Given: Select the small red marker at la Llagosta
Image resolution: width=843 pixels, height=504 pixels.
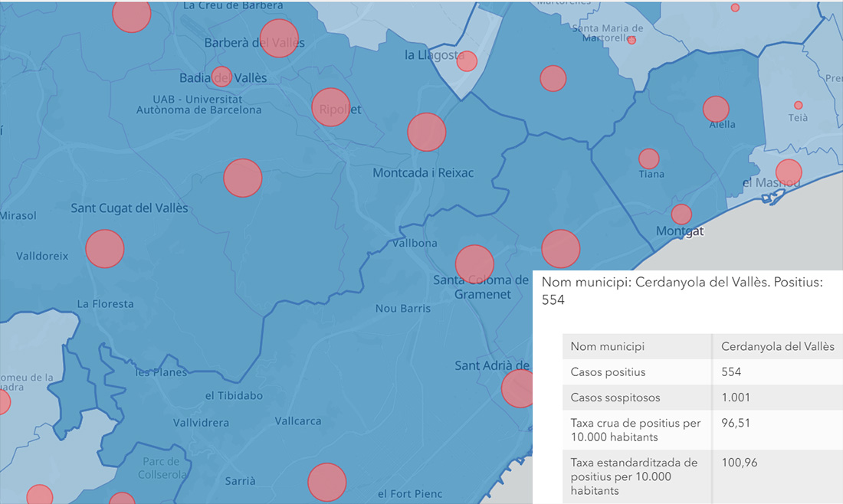Looking at the screenshot, I should [467, 61].
